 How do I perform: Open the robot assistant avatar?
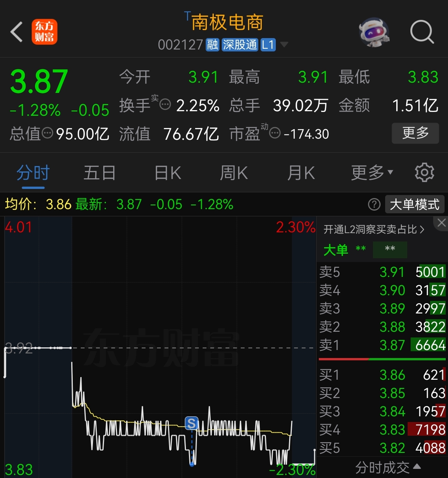pyautogui.click(x=374, y=32)
